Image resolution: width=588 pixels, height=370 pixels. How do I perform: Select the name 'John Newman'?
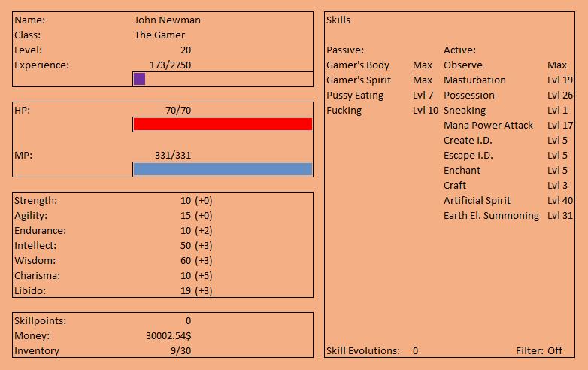[x=167, y=20]
